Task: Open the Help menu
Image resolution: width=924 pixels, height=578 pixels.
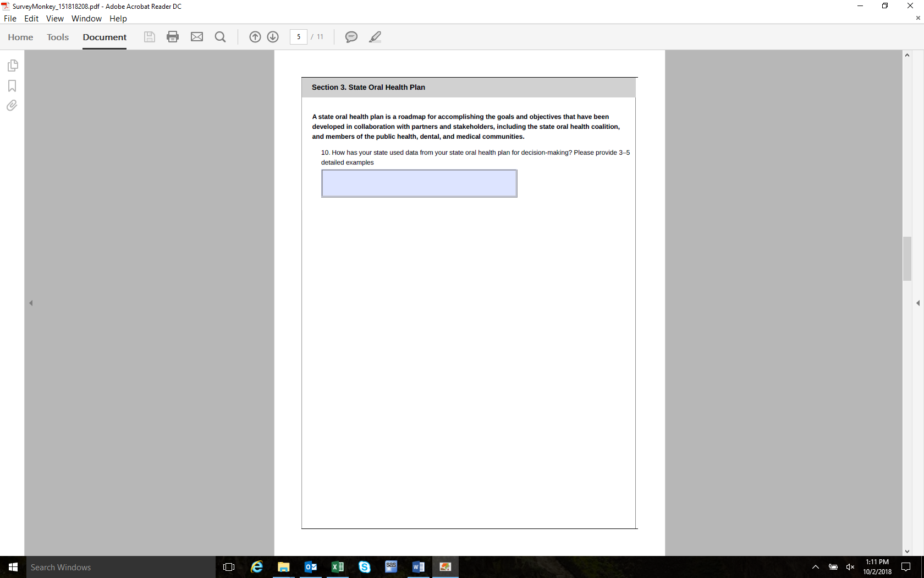Action: click(x=118, y=18)
